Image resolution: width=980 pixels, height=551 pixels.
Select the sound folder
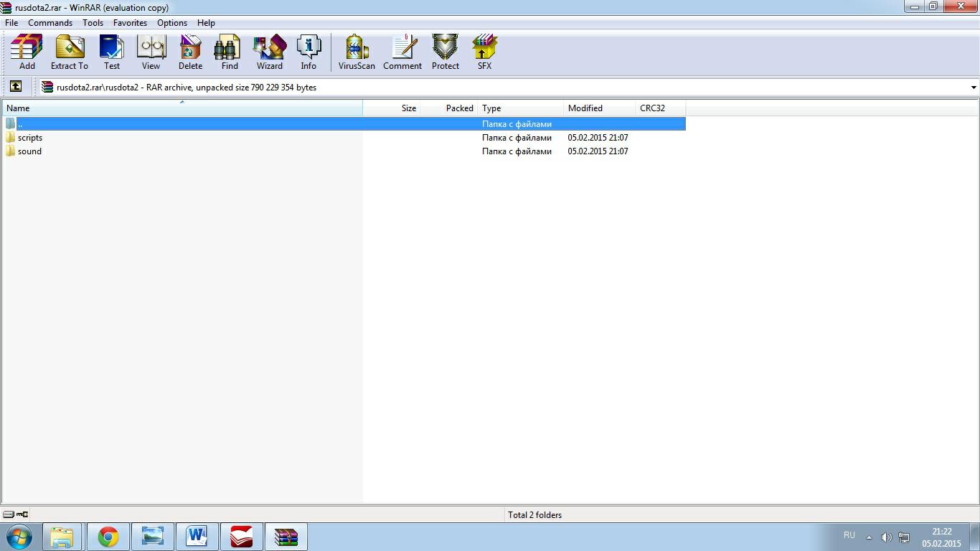29,151
